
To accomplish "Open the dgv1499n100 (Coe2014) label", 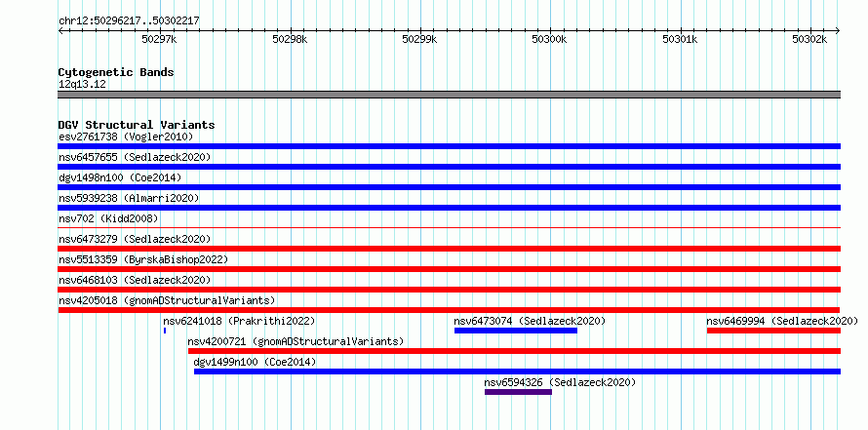I will tap(255, 362).
